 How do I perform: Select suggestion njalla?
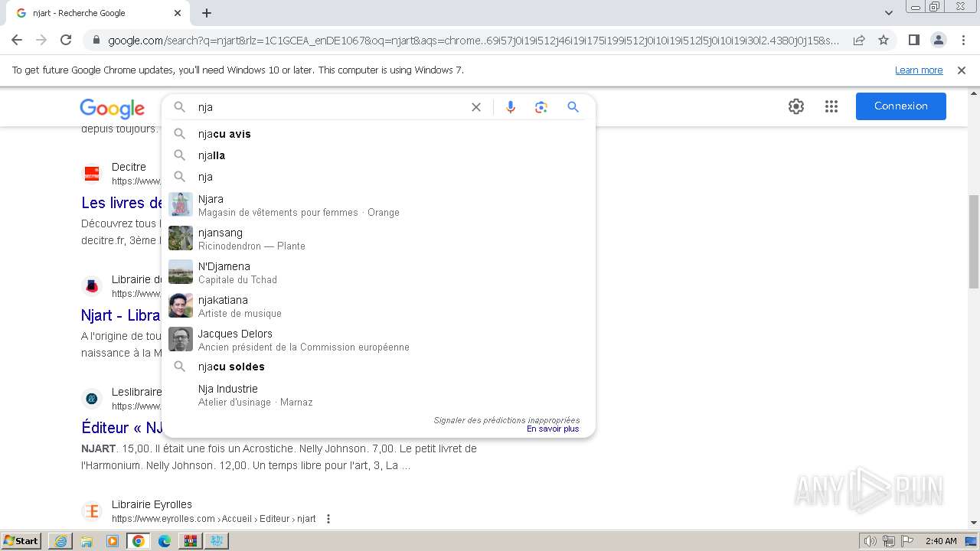click(378, 155)
